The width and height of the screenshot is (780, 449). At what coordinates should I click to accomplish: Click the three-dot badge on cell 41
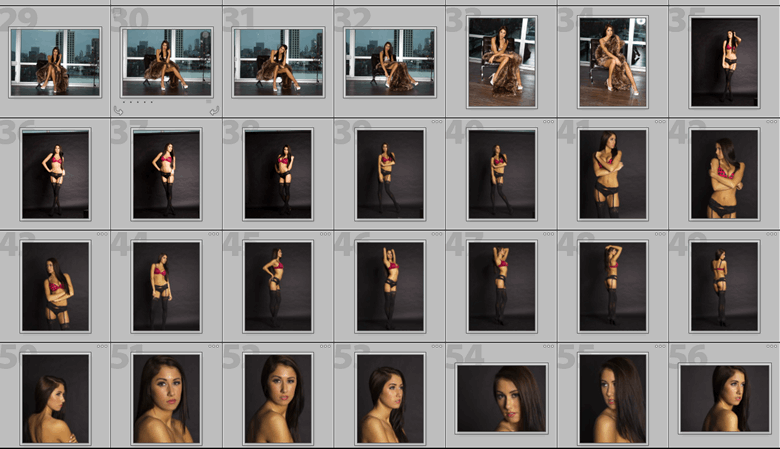coord(661,123)
